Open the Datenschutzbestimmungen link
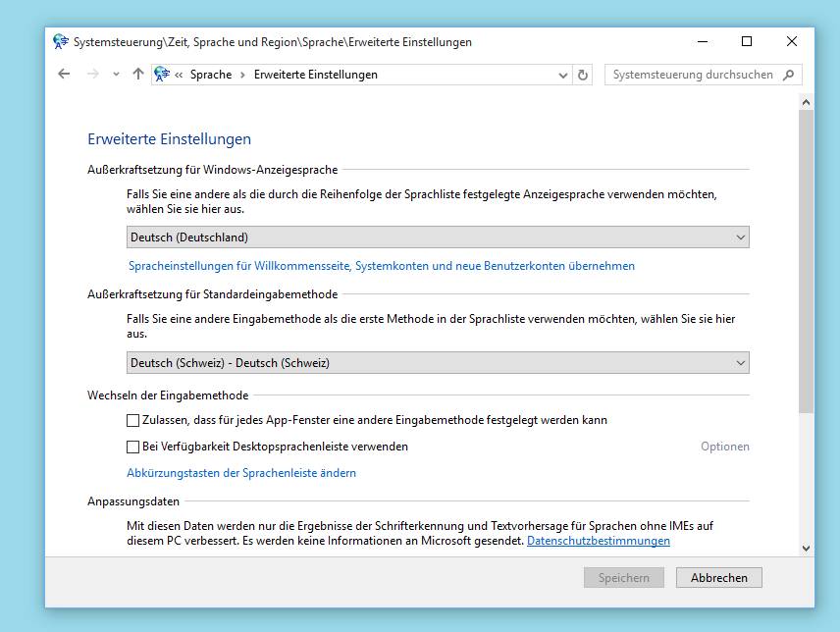This screenshot has width=840, height=632. (598, 540)
